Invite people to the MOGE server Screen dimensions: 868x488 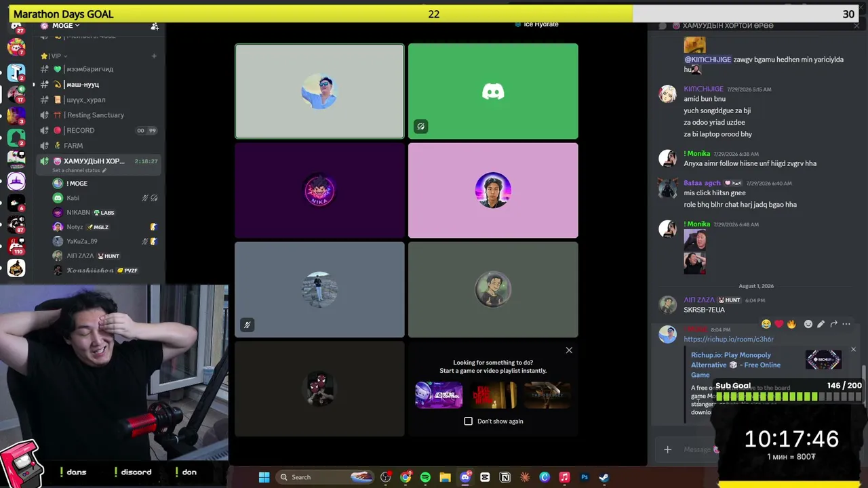tap(155, 26)
